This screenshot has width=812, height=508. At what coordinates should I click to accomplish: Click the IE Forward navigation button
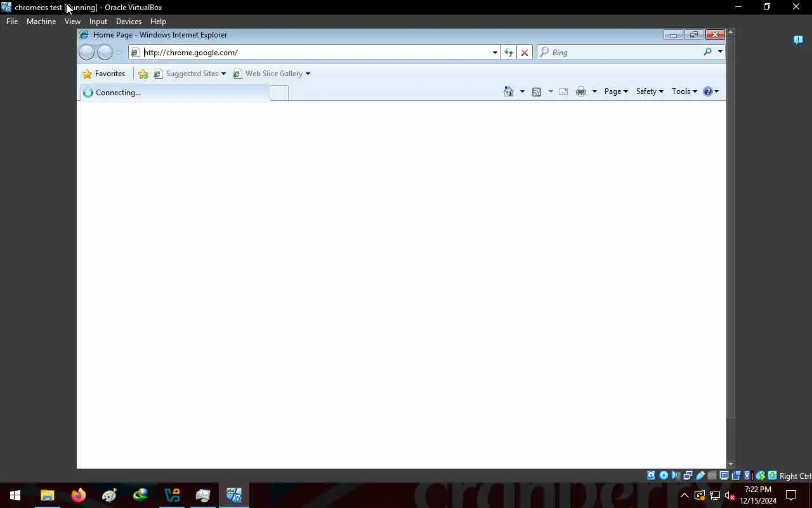point(105,53)
